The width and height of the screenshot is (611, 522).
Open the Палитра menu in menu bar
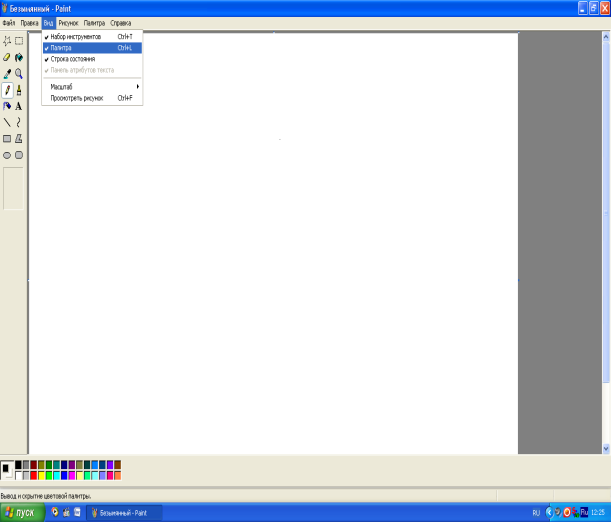[94, 23]
